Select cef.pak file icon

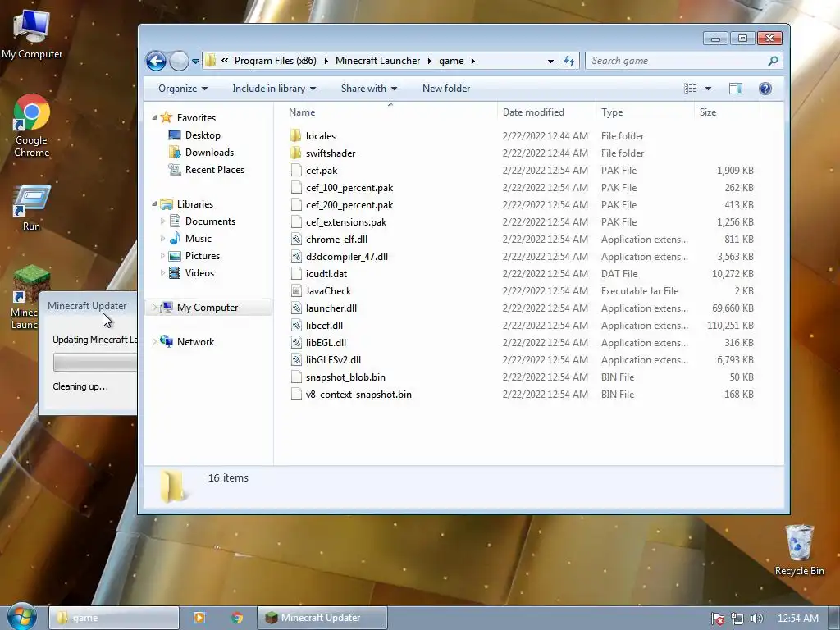click(x=295, y=171)
